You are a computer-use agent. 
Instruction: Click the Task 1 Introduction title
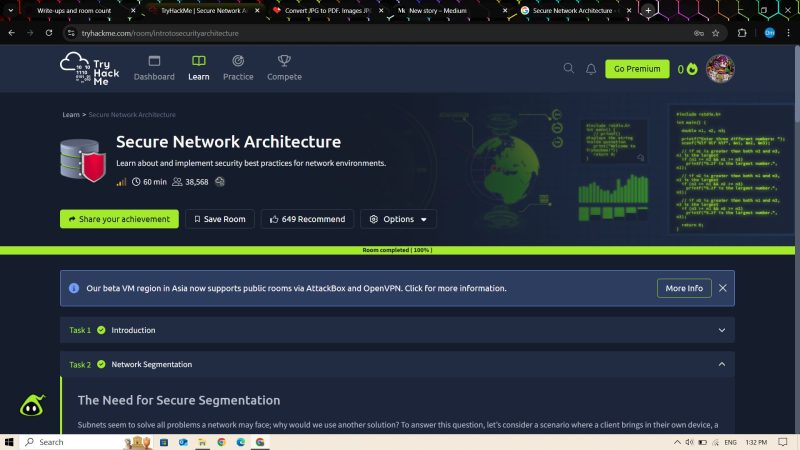[x=133, y=330]
